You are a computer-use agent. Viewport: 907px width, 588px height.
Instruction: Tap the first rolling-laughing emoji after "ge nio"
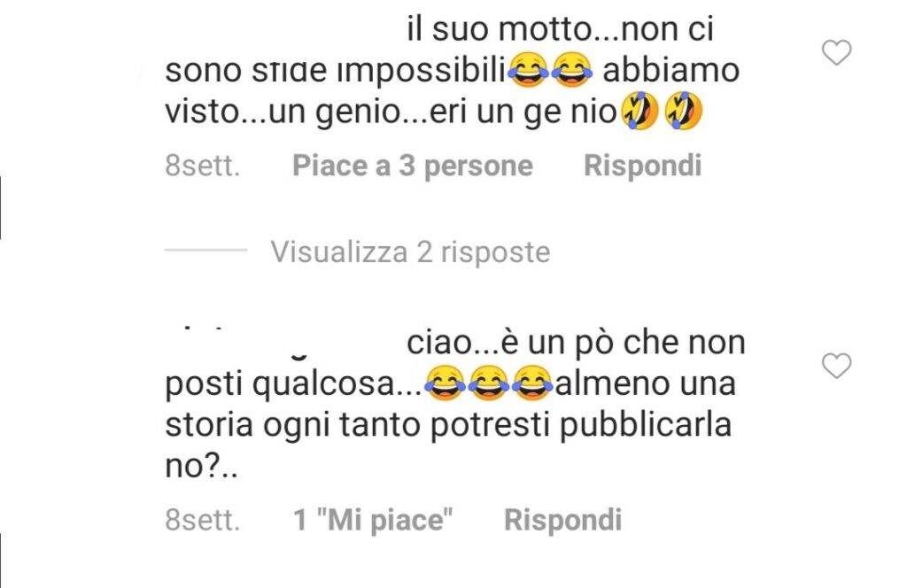click(x=640, y=111)
